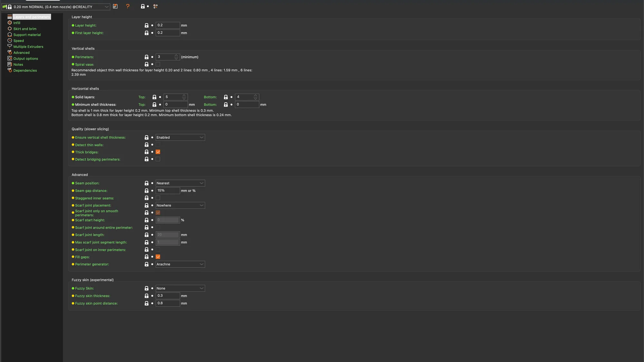Click lock icon beside Ensure vertical shell thickness
The height and width of the screenshot is (362, 644).
147,137
